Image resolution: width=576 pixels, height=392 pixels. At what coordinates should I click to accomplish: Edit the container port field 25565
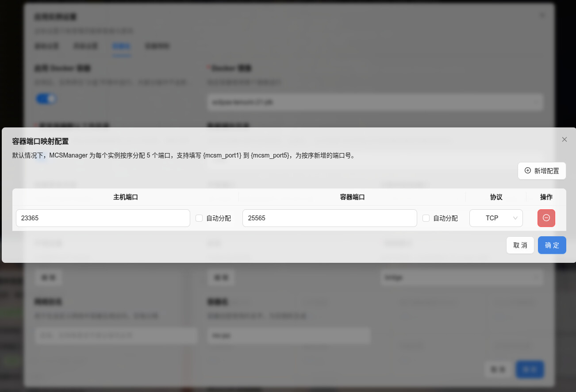pyautogui.click(x=330, y=218)
